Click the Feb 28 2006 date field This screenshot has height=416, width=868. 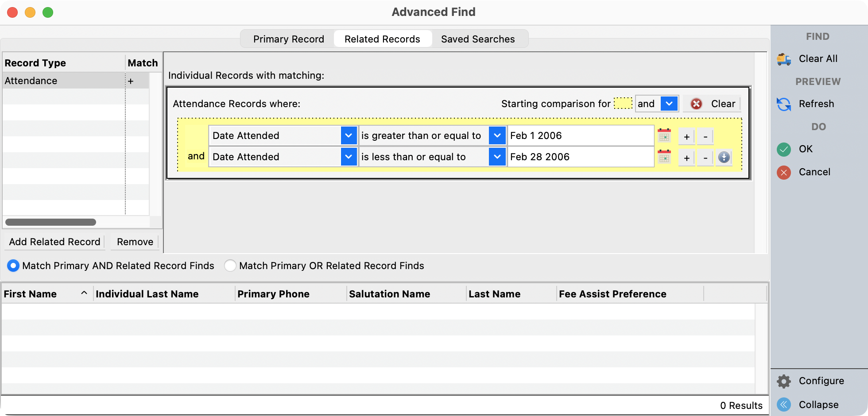[581, 157]
